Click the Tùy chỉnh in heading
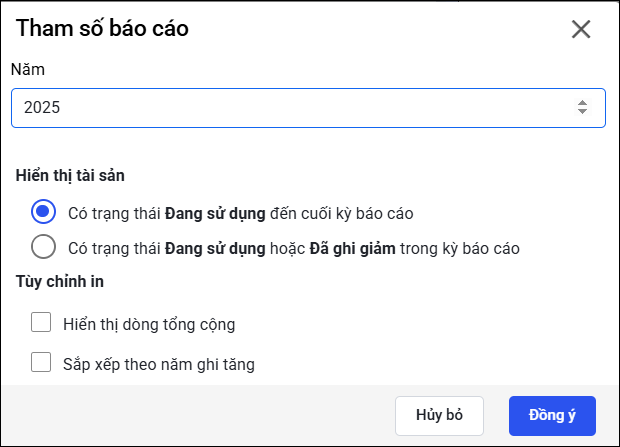This screenshot has height=447, width=620. pyautogui.click(x=60, y=281)
